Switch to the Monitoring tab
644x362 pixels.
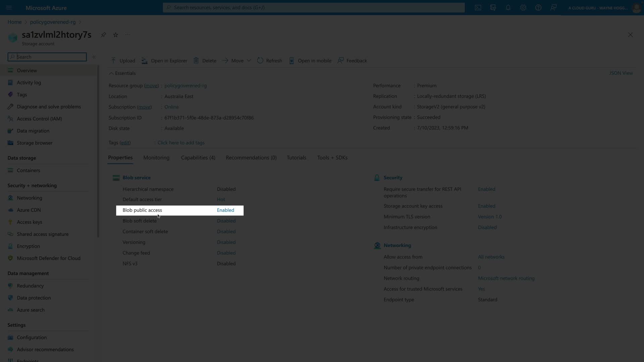156,158
